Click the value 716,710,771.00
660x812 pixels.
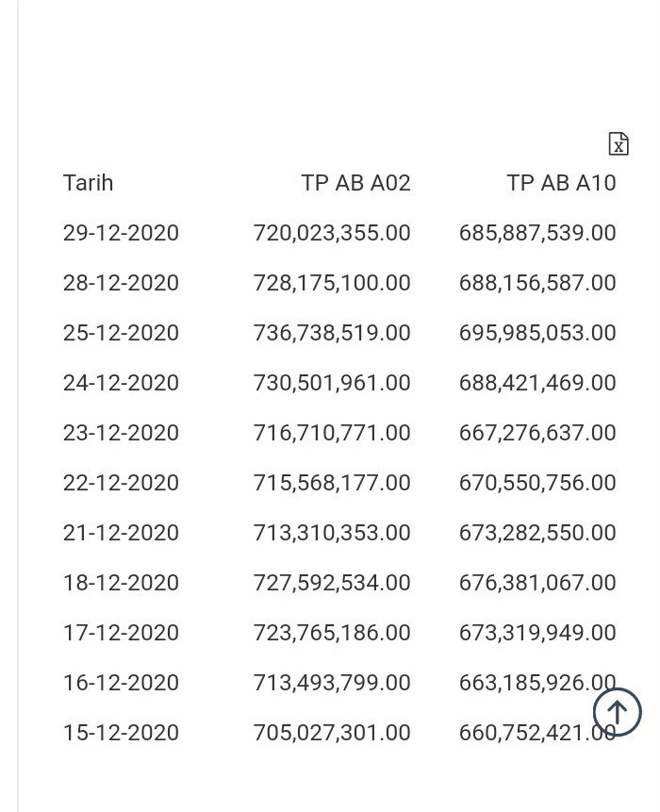[332, 433]
